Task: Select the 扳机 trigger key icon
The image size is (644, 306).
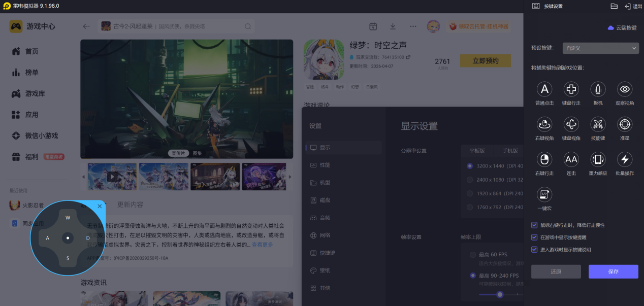Action: click(598, 89)
